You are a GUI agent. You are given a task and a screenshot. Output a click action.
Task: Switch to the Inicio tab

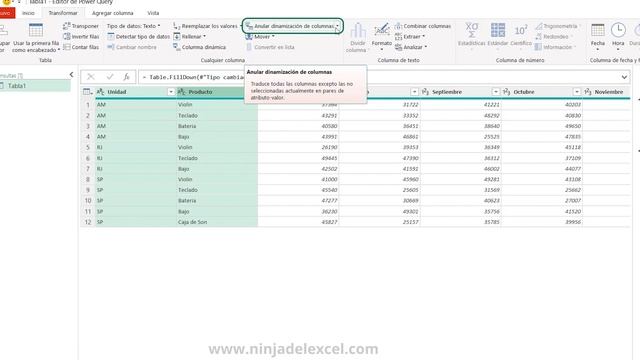pos(28,13)
